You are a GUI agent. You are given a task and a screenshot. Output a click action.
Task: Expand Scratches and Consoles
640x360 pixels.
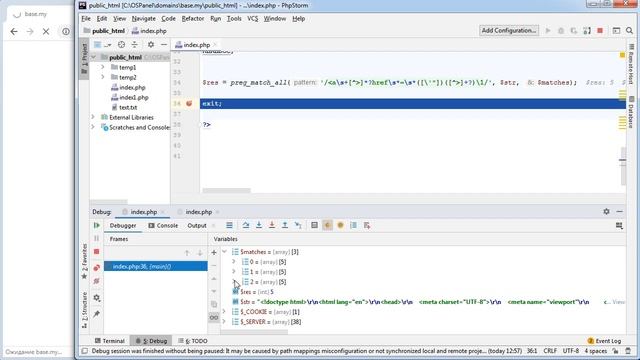93,127
